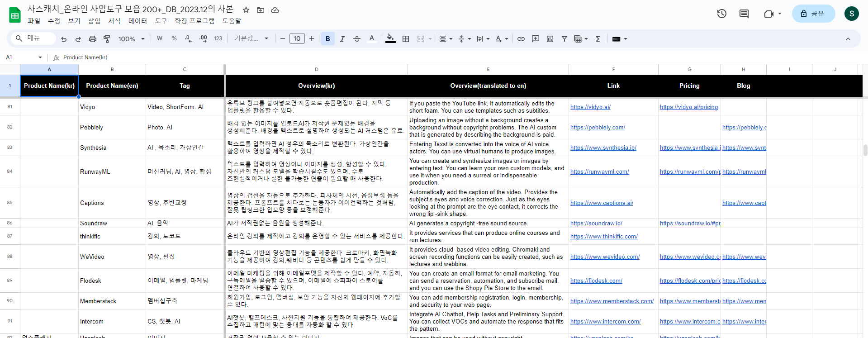Select column D header
The height and width of the screenshot is (338, 868).
click(x=317, y=69)
